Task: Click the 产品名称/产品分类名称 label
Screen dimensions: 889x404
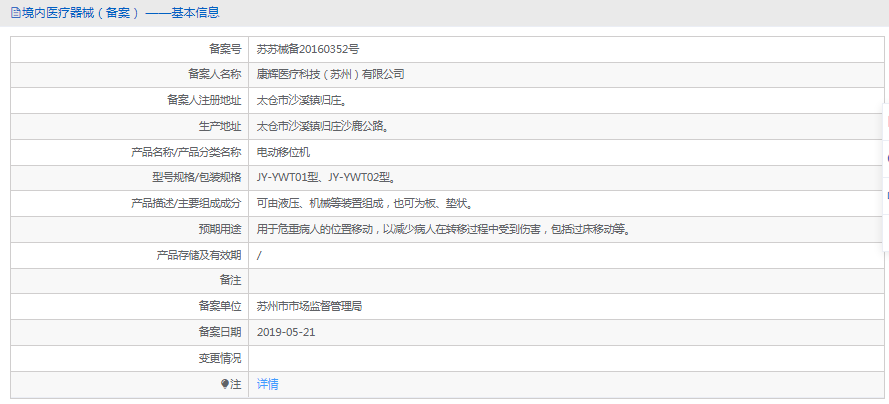Action: point(186,152)
